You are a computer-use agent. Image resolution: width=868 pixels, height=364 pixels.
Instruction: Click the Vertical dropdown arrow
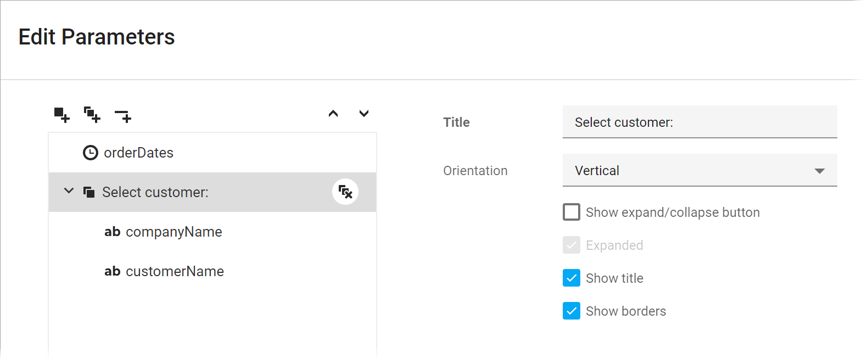[819, 171]
